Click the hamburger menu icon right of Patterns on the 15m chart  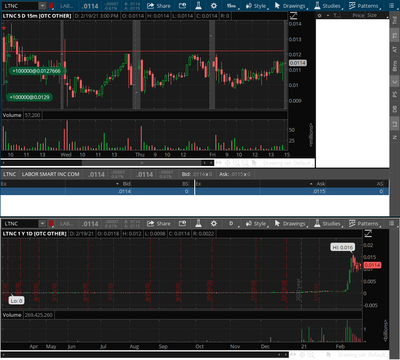pyautogui.click(x=391, y=6)
